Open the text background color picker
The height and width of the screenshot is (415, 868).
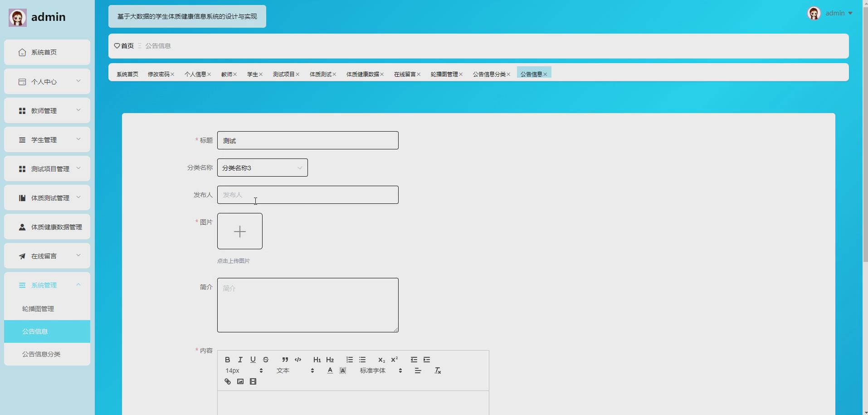[343, 371]
